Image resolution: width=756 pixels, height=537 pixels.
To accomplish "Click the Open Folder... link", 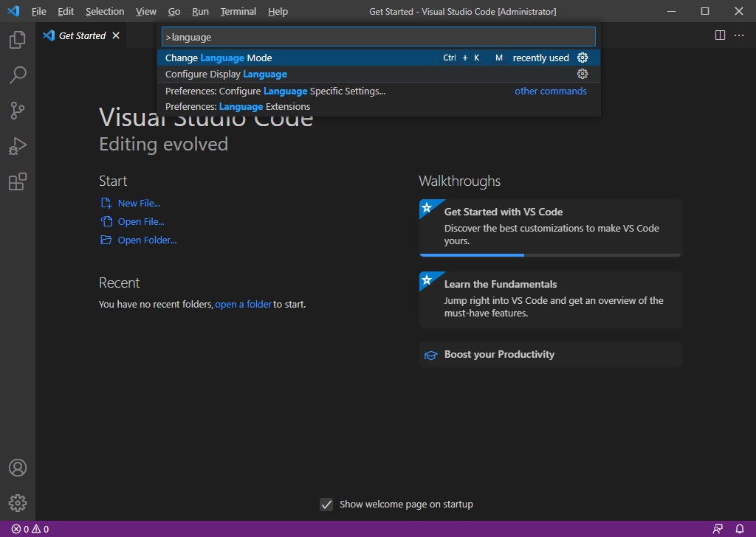I will (147, 240).
